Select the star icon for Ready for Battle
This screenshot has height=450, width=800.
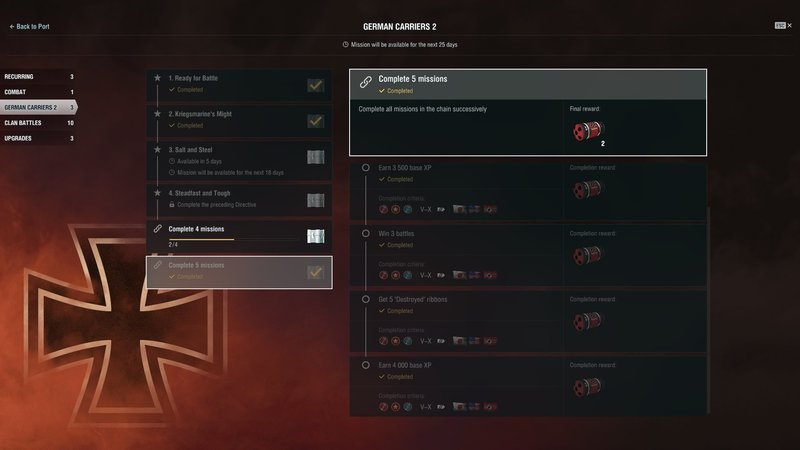click(158, 78)
